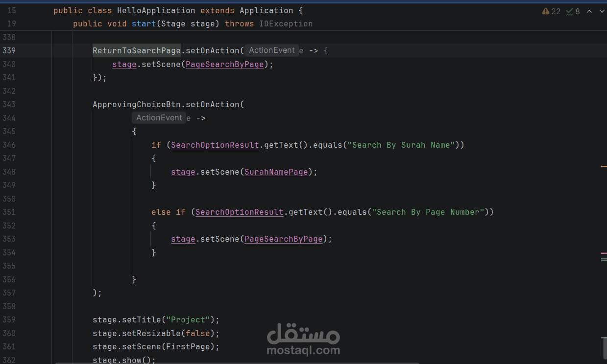Click the stage.show() call
Screen dimensions: 607x364
(x=124, y=360)
